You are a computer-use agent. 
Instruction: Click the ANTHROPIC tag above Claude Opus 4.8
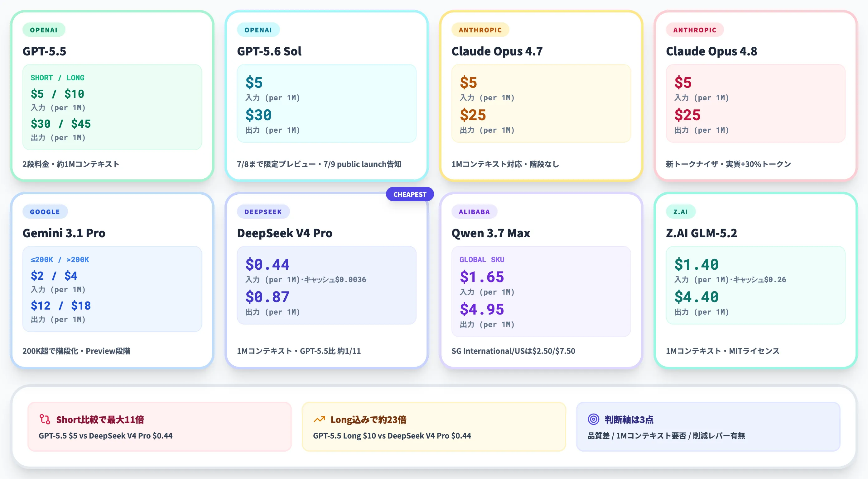695,30
